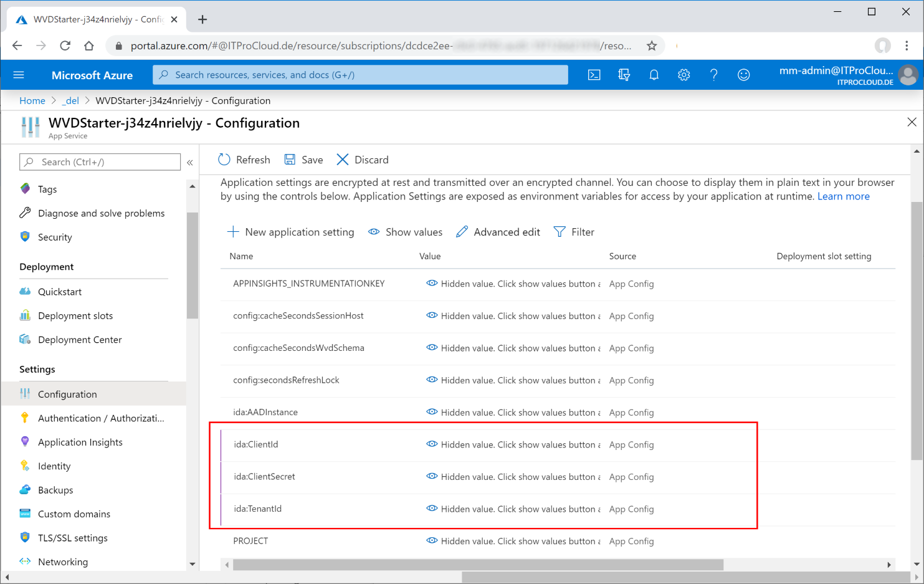
Task: Reveal the ida:AADInstance hidden value
Action: click(x=432, y=412)
